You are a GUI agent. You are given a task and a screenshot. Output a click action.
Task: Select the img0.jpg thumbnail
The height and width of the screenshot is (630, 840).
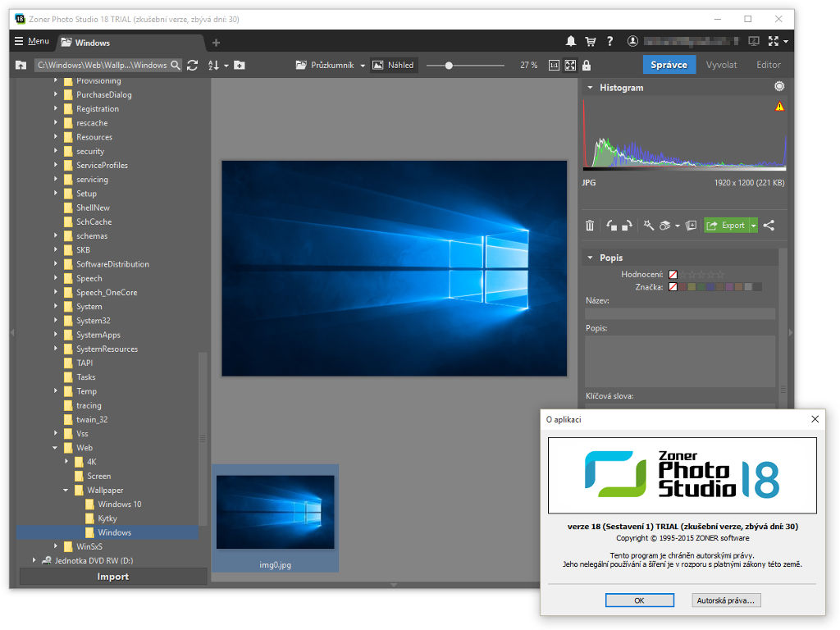click(276, 518)
